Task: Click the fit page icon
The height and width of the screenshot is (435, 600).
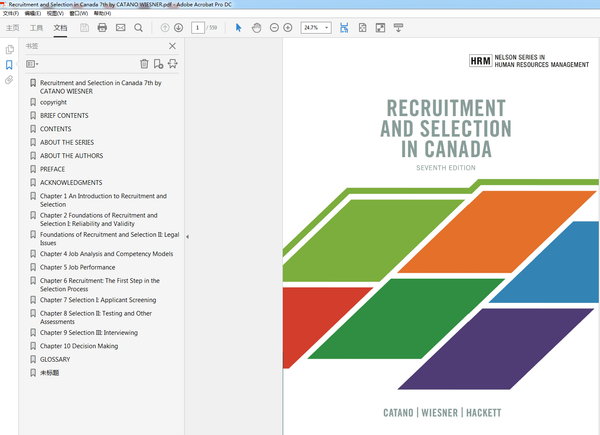Action: tap(362, 28)
